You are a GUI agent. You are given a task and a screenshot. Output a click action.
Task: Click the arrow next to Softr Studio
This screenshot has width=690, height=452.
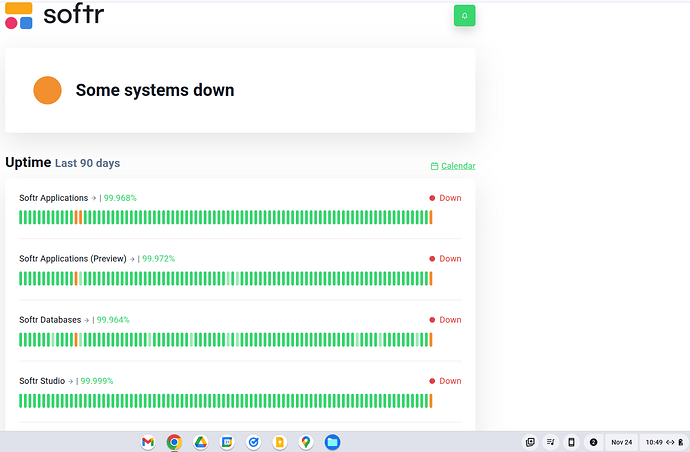pos(70,381)
